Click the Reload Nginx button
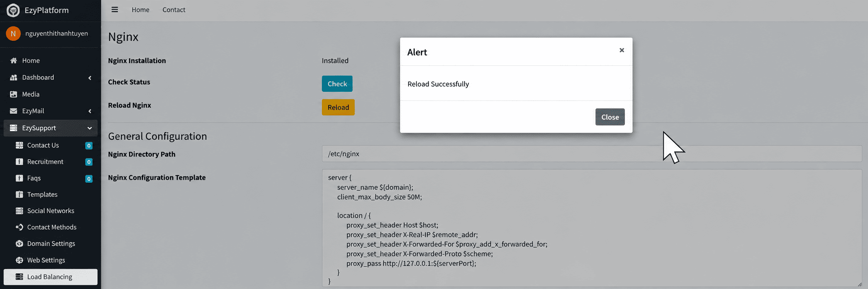This screenshot has height=289, width=868. pos(338,107)
